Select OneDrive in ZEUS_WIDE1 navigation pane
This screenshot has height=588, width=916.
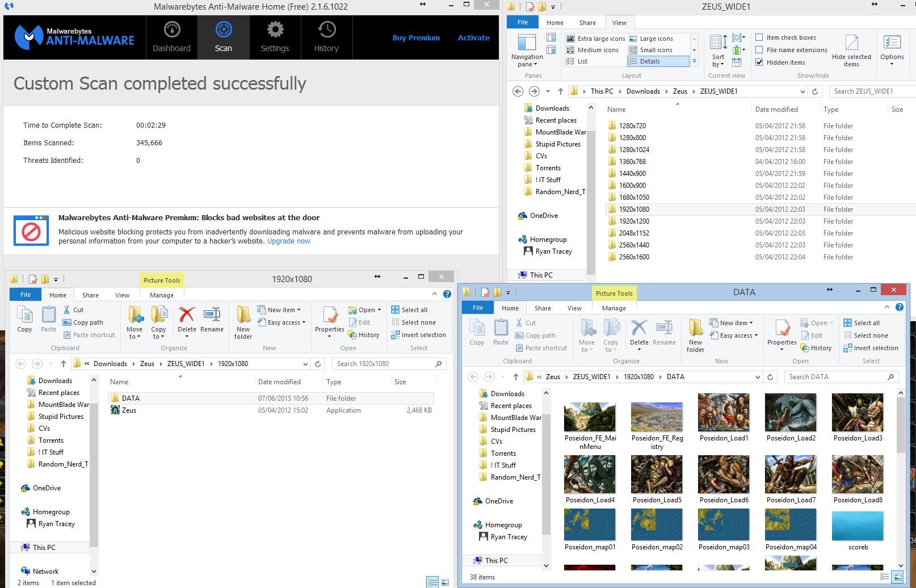(x=537, y=216)
